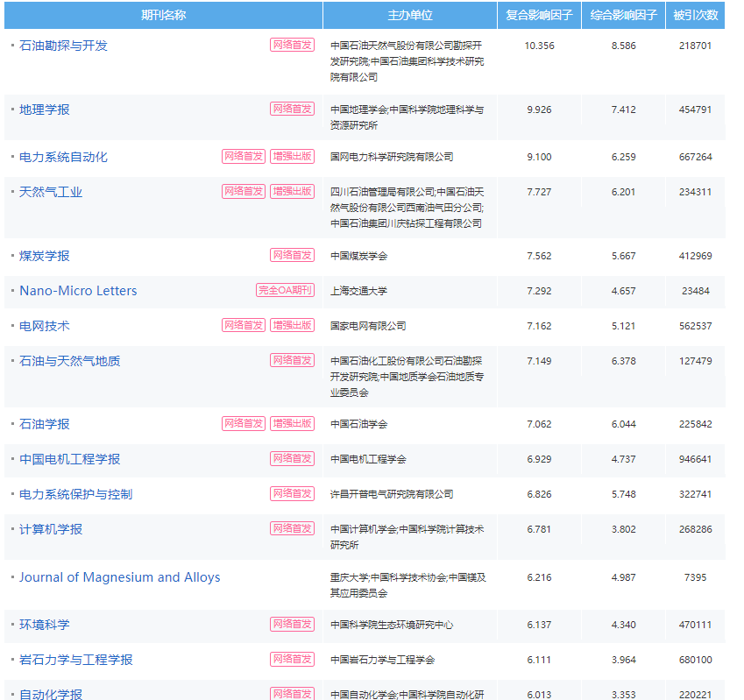
Task: Click 网络首发 tag of 石油与天然气地质
Action: point(293,360)
